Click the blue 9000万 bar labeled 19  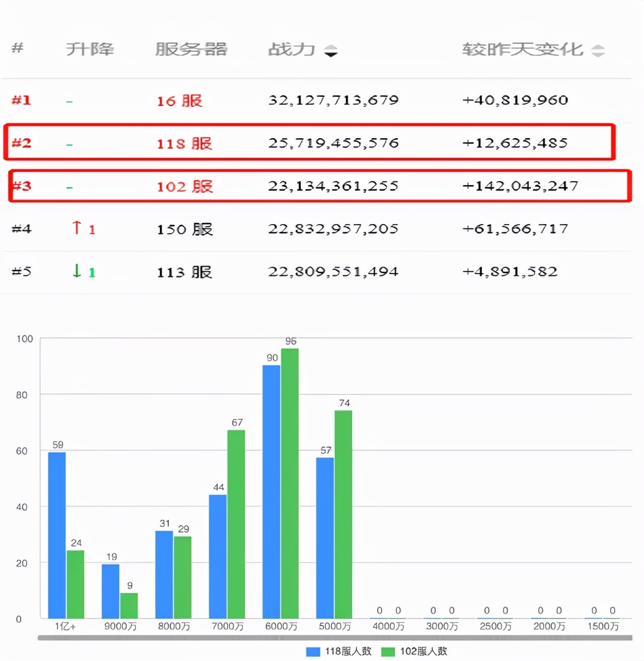point(110,591)
